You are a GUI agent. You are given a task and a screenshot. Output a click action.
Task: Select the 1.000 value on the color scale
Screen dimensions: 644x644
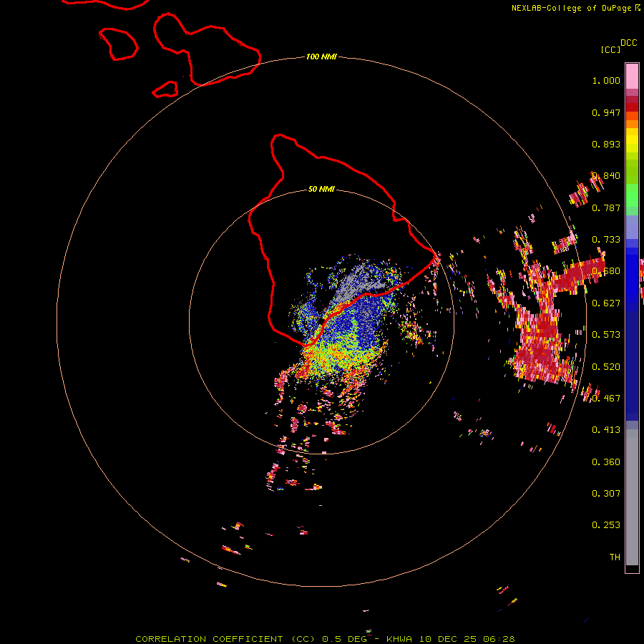(606, 80)
